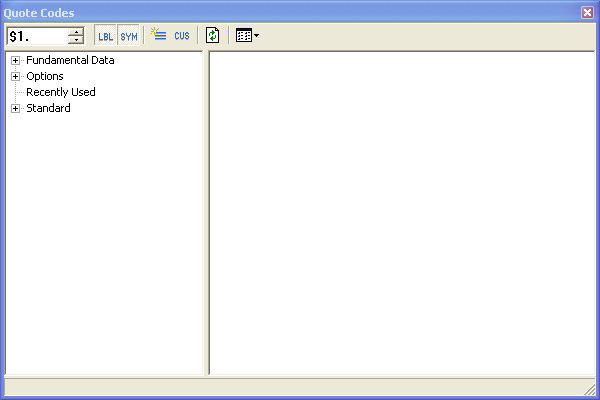The width and height of the screenshot is (600, 400).
Task: Select the Options tree item
Action: (x=45, y=76)
